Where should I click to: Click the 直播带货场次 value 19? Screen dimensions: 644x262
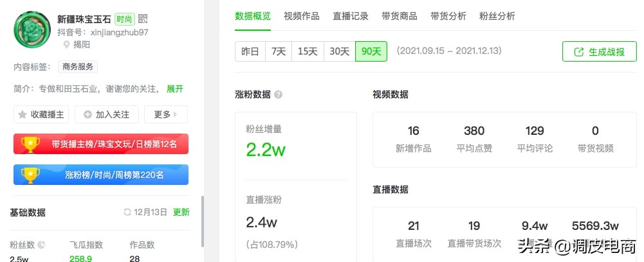(474, 225)
